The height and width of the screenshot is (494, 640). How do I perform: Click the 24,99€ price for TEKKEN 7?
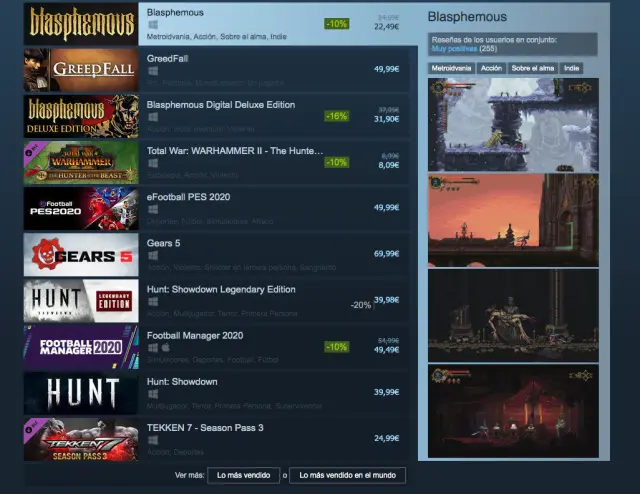coord(387,438)
